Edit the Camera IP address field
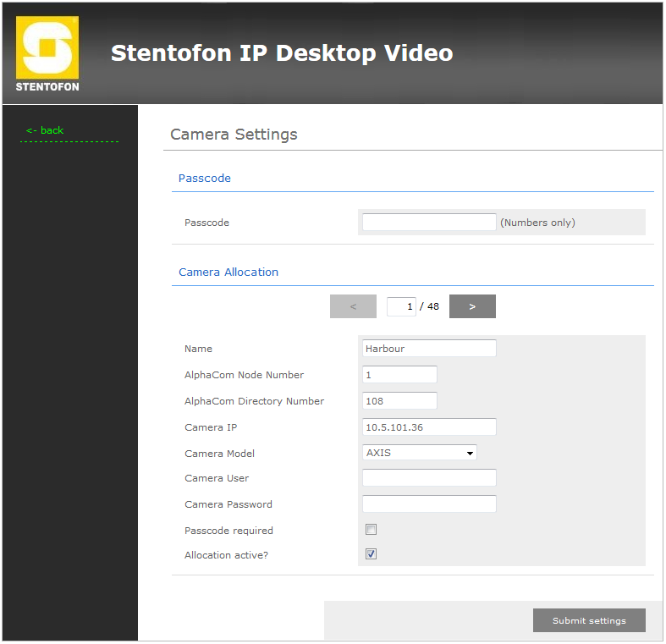 click(x=429, y=427)
